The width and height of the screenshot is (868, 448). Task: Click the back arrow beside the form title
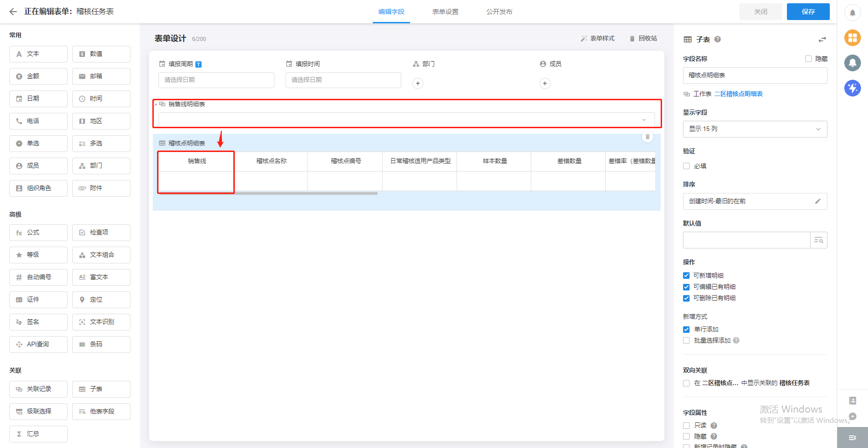point(13,12)
